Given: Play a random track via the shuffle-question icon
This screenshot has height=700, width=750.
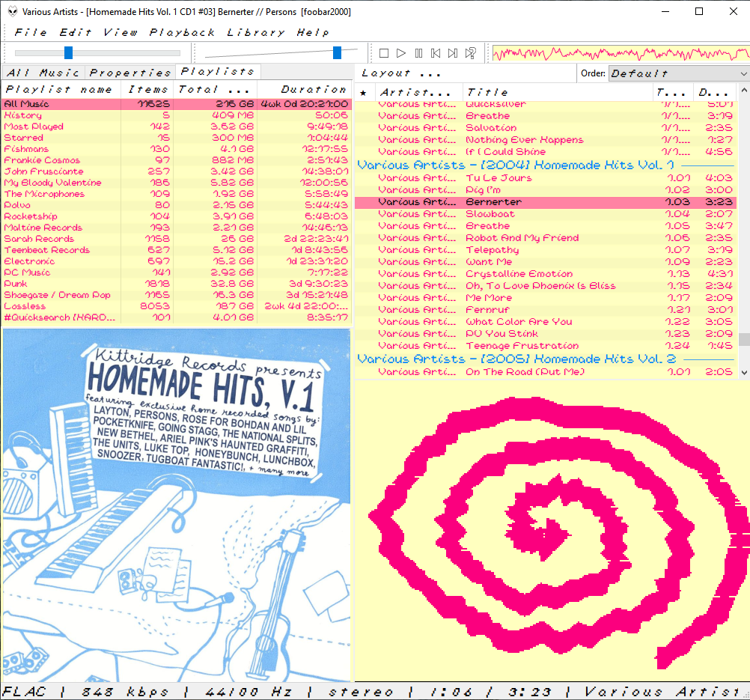Looking at the screenshot, I should point(469,52).
